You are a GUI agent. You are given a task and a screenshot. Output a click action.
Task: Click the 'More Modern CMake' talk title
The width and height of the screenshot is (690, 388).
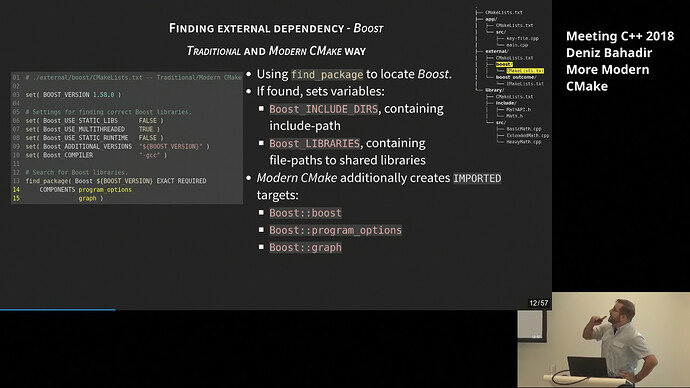[x=607, y=78]
